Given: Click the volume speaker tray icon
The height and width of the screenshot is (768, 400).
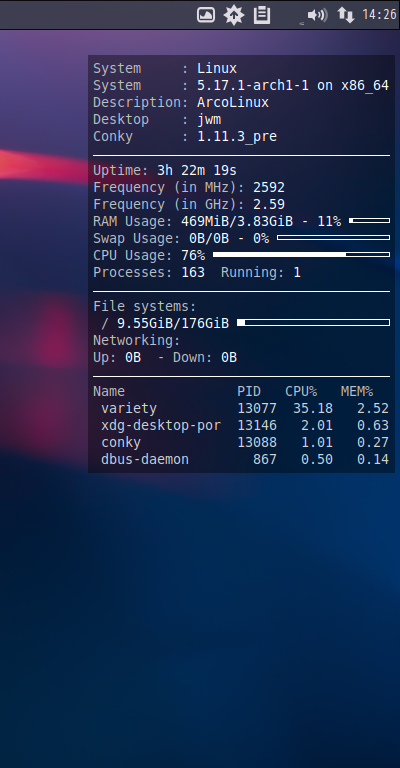Looking at the screenshot, I should click(317, 15).
